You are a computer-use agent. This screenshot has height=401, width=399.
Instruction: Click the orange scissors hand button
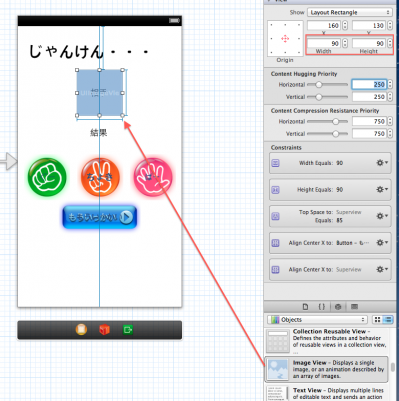pyautogui.click(x=100, y=177)
